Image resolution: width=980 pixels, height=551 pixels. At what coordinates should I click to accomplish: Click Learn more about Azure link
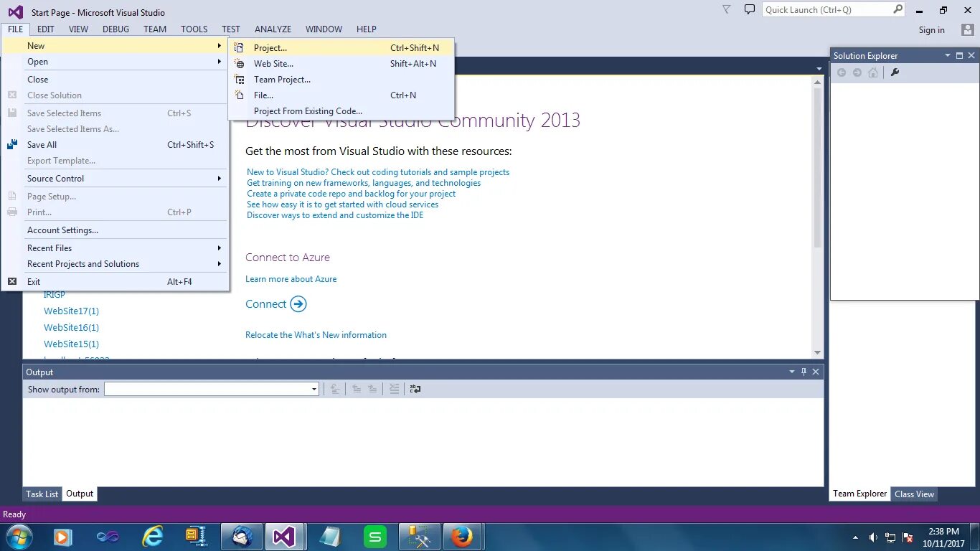[291, 279]
